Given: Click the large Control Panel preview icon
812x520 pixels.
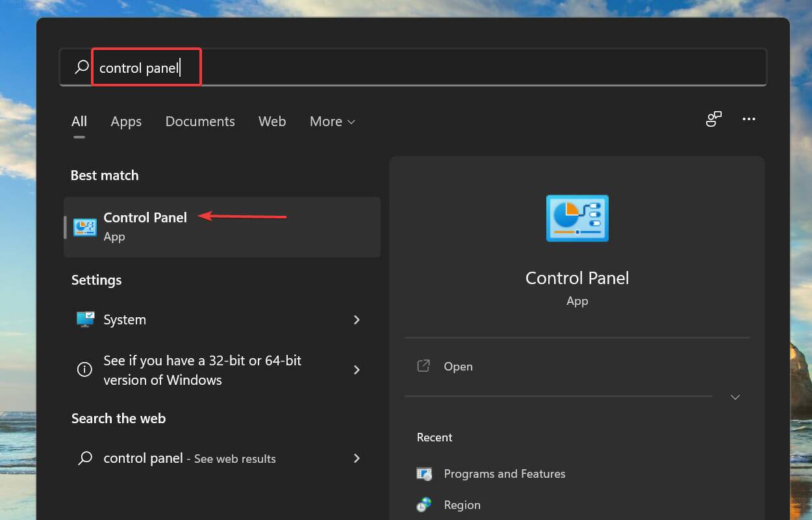Looking at the screenshot, I should click(x=577, y=218).
